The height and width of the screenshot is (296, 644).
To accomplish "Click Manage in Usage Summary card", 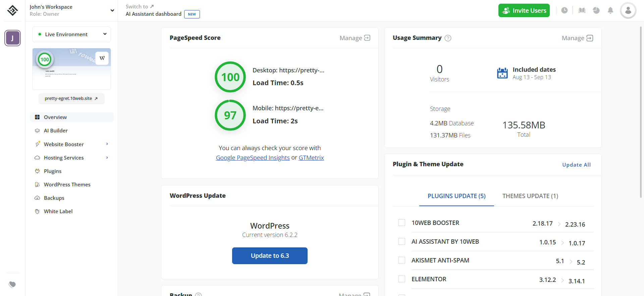I will click(577, 38).
